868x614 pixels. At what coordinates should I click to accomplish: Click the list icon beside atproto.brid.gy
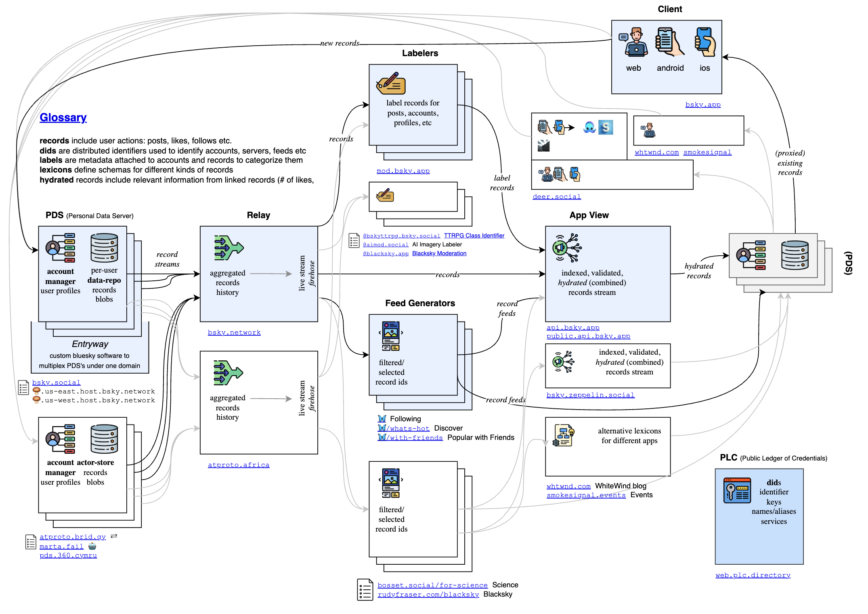coord(31,542)
